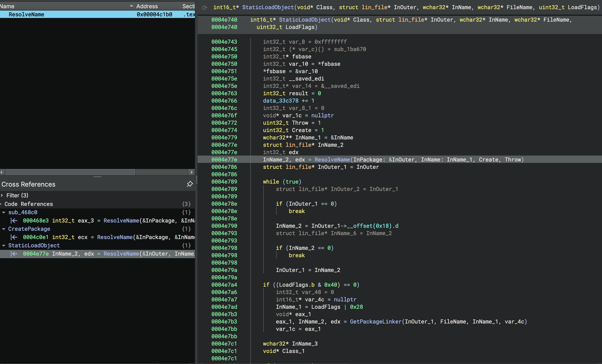Viewport: 602px width, 364px height.
Task: Collapse the CreatePackage reference group
Action: coord(4,229)
